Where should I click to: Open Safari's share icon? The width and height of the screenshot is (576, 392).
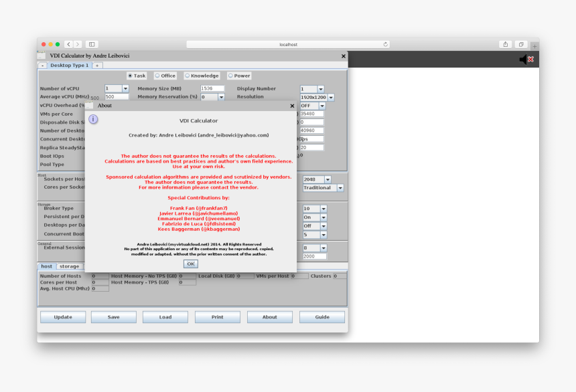pyautogui.click(x=506, y=44)
